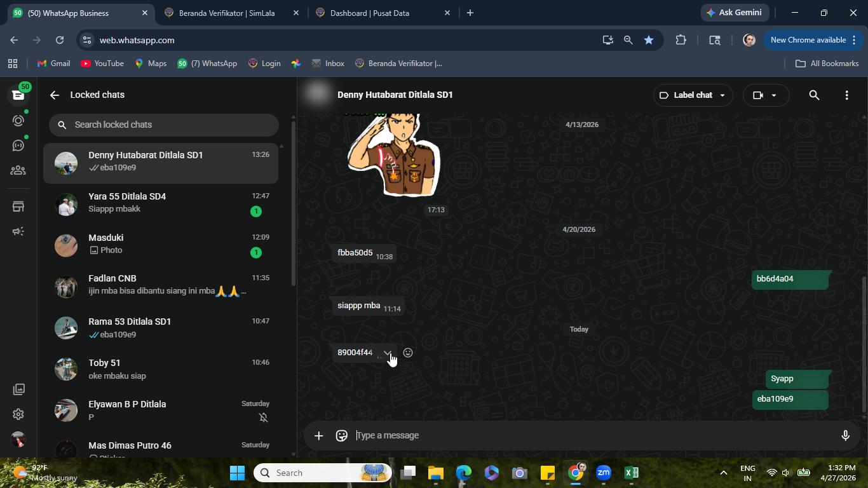Viewport: 868px width, 488px height.
Task: Go back from Locked chats list
Action: tap(55, 95)
